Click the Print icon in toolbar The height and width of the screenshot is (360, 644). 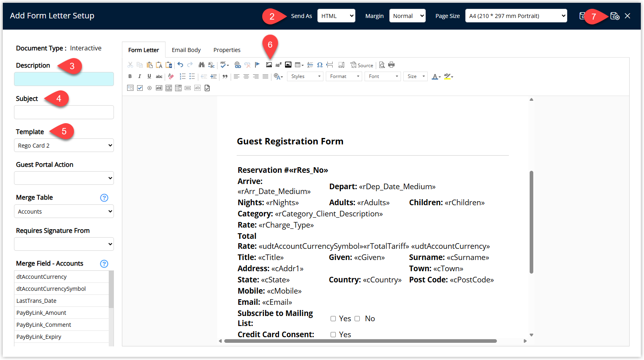coord(391,65)
